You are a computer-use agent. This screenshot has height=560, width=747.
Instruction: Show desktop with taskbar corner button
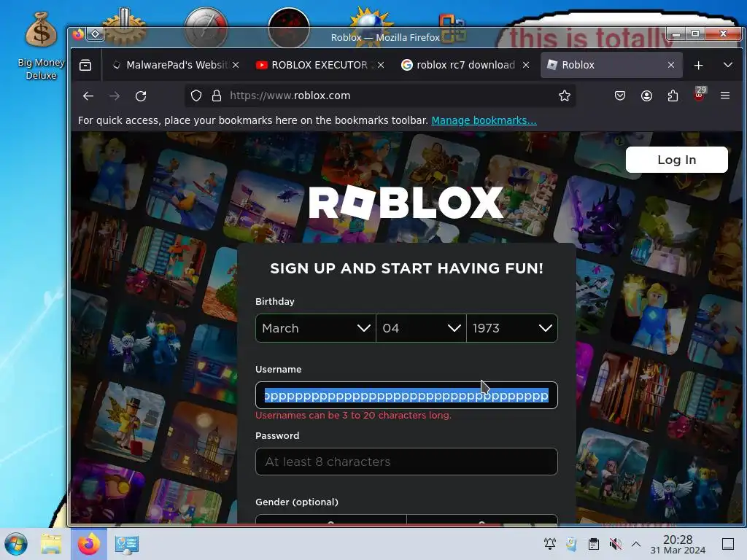pos(728,544)
